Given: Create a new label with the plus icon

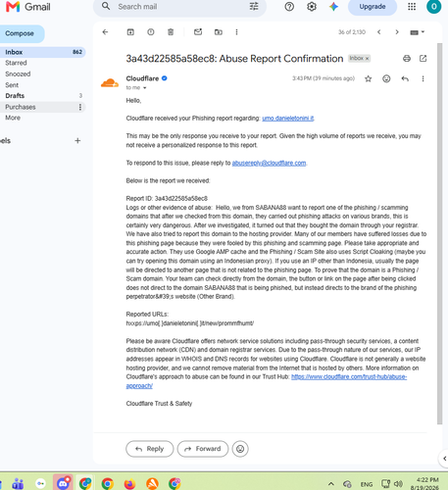Looking at the screenshot, I should [x=77, y=141].
